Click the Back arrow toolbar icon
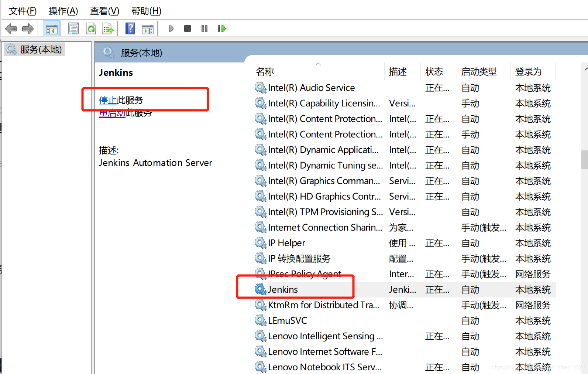 [x=11, y=28]
